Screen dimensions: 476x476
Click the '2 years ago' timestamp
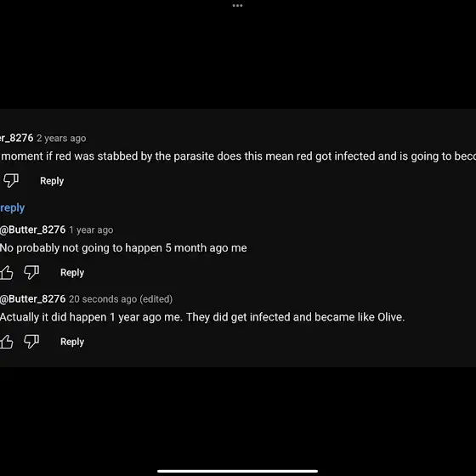click(61, 139)
